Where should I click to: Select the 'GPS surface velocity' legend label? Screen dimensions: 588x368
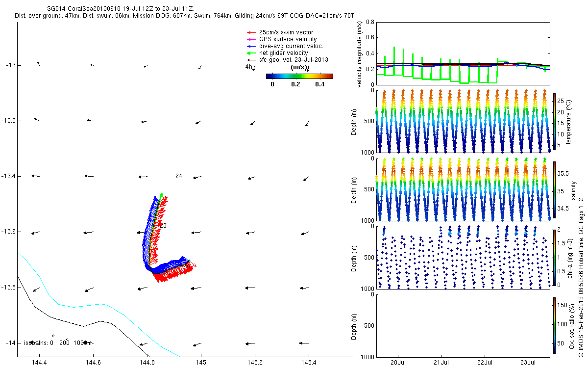point(288,39)
